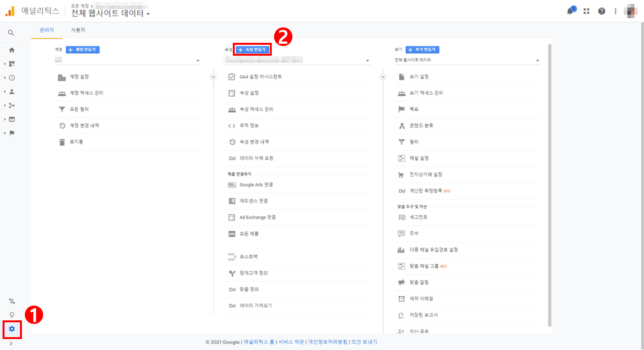644x350 pixels.
Task: Switch to the 사용자 tab
Action: point(78,30)
